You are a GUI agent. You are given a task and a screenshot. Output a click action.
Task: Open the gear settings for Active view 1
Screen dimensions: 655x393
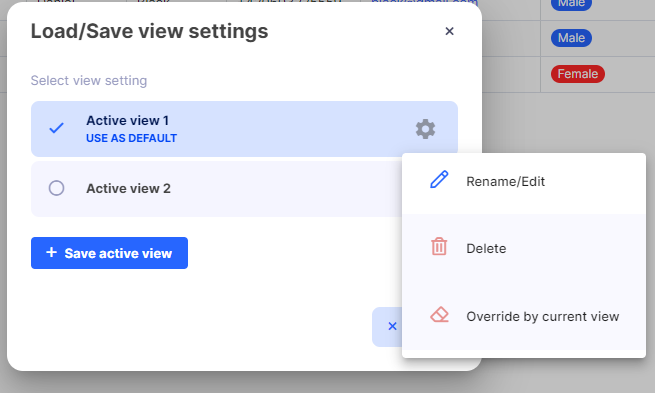[425, 129]
